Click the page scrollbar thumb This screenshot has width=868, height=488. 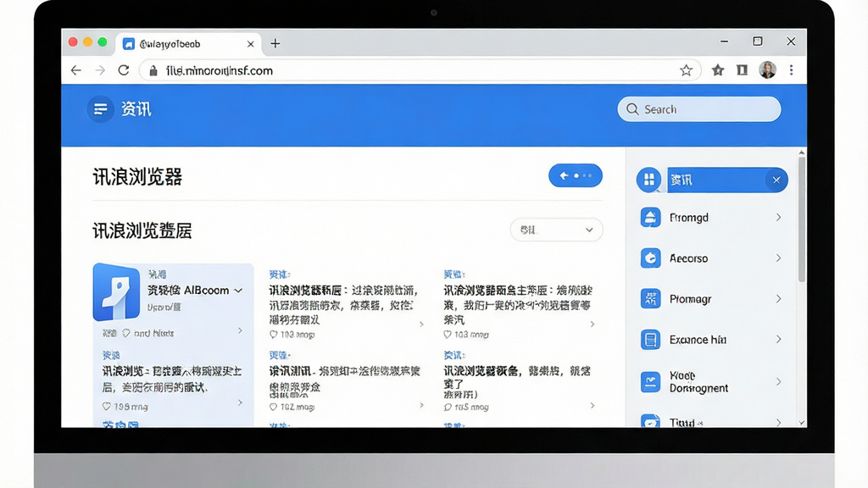click(802, 219)
